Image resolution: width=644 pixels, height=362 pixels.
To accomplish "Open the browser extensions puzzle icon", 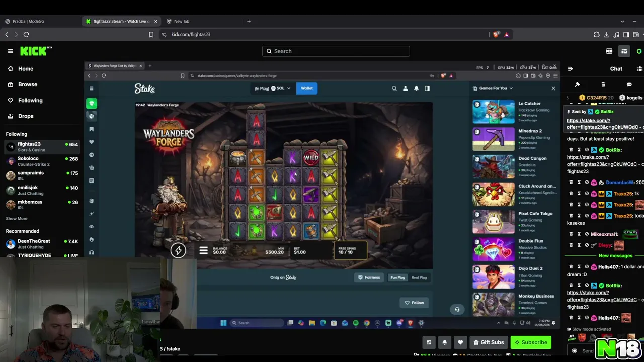I will (x=597, y=35).
